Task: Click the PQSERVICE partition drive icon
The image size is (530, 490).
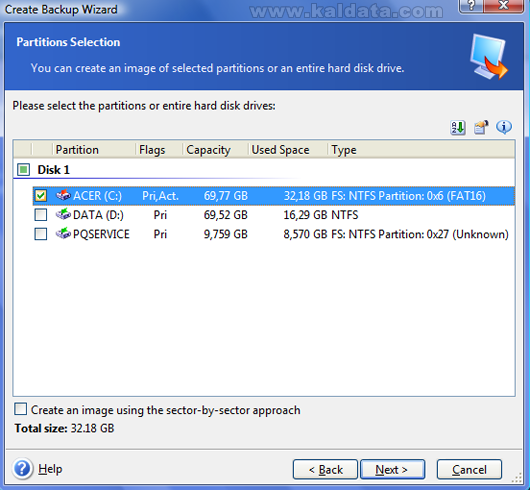Action: [x=63, y=234]
